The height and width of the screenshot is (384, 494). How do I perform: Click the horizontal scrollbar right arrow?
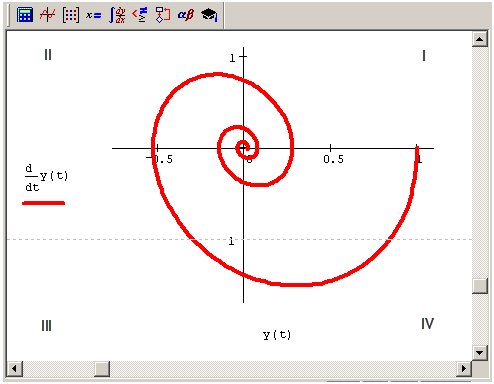pyautogui.click(x=464, y=368)
